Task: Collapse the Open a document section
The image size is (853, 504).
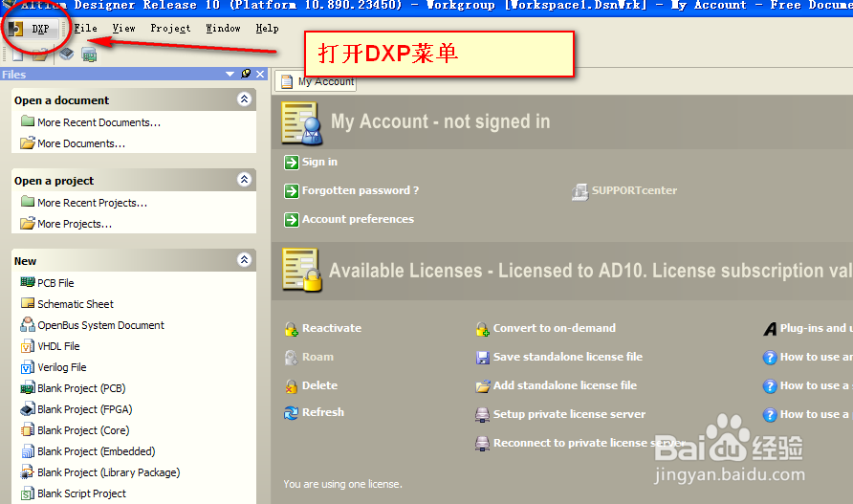Action: 244,99
